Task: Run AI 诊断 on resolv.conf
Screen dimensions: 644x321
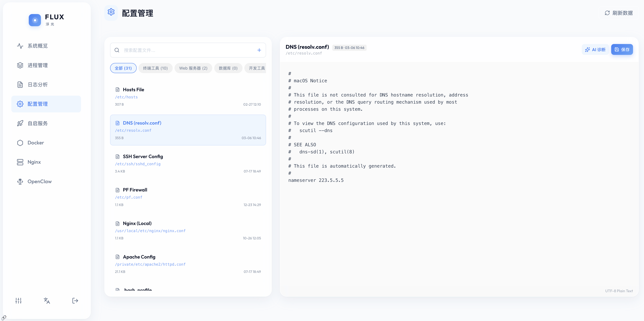Action: (x=595, y=49)
